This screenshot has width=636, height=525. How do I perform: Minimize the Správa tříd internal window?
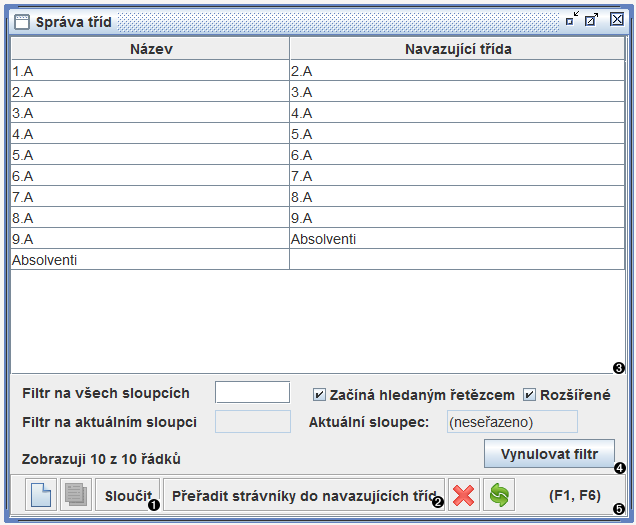point(572,19)
